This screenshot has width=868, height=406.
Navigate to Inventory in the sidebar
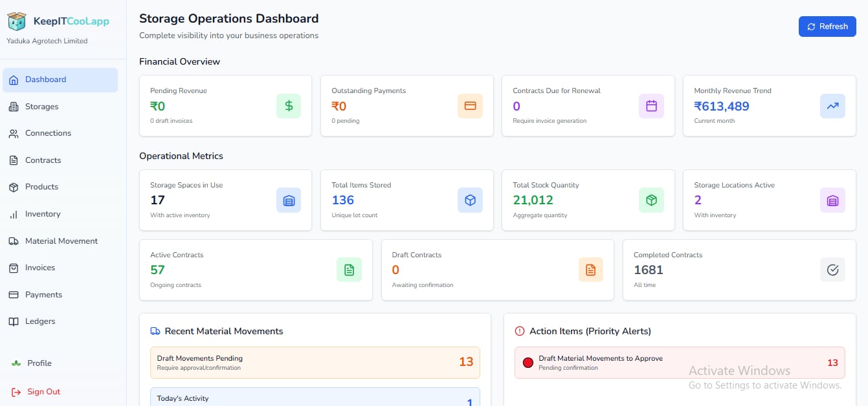(x=60, y=214)
